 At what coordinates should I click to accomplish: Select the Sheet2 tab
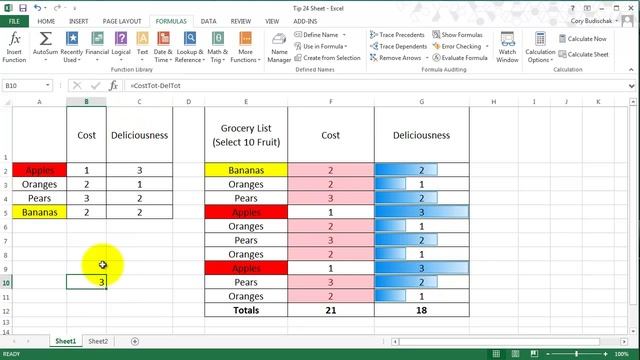pyautogui.click(x=98, y=341)
